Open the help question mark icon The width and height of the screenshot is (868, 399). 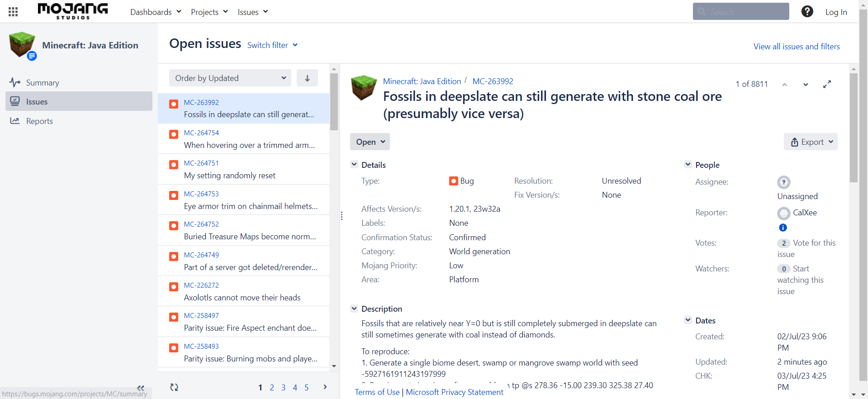pyautogui.click(x=807, y=11)
